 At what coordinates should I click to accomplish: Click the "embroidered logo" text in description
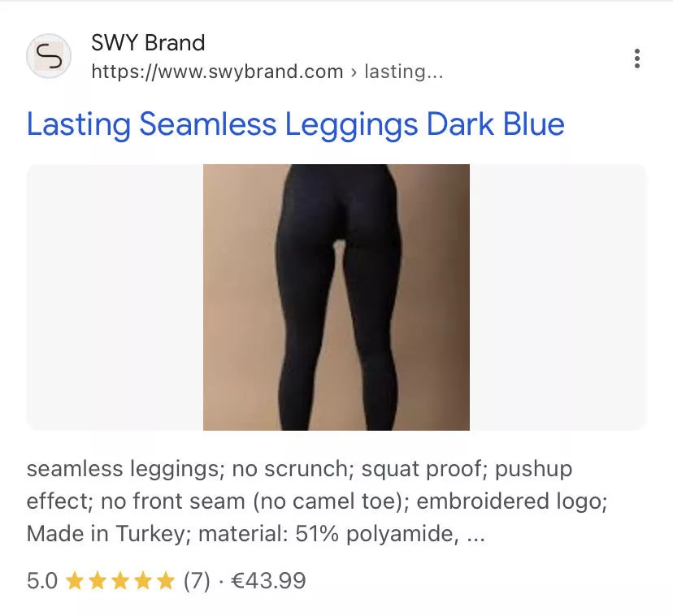coord(511,501)
